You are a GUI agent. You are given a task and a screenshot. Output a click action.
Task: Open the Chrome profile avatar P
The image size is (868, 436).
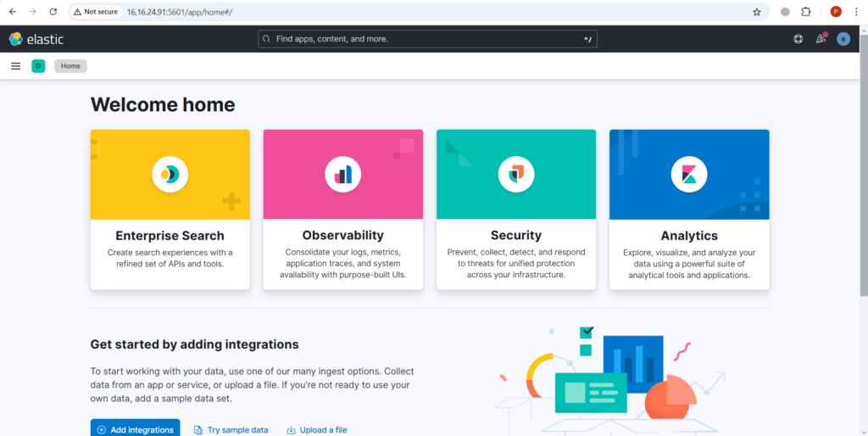(x=836, y=12)
